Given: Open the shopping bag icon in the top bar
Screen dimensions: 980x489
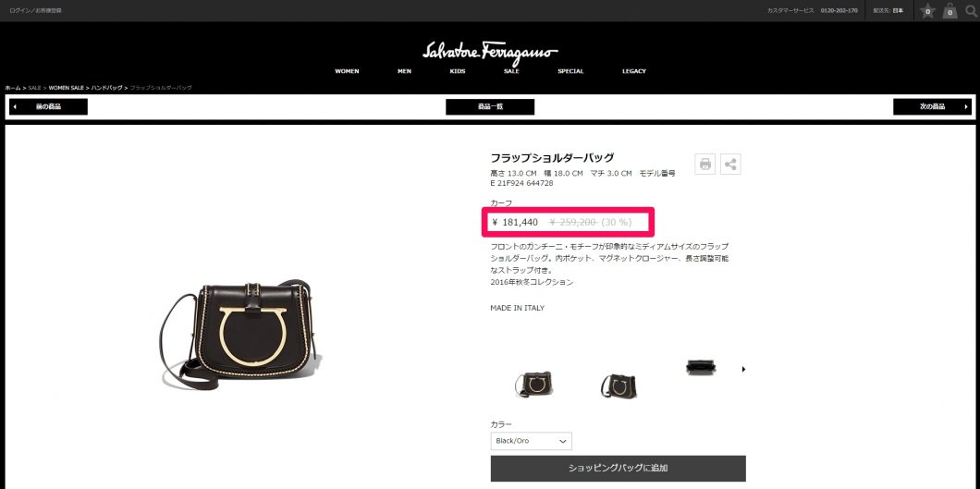Looking at the screenshot, I should point(949,10).
